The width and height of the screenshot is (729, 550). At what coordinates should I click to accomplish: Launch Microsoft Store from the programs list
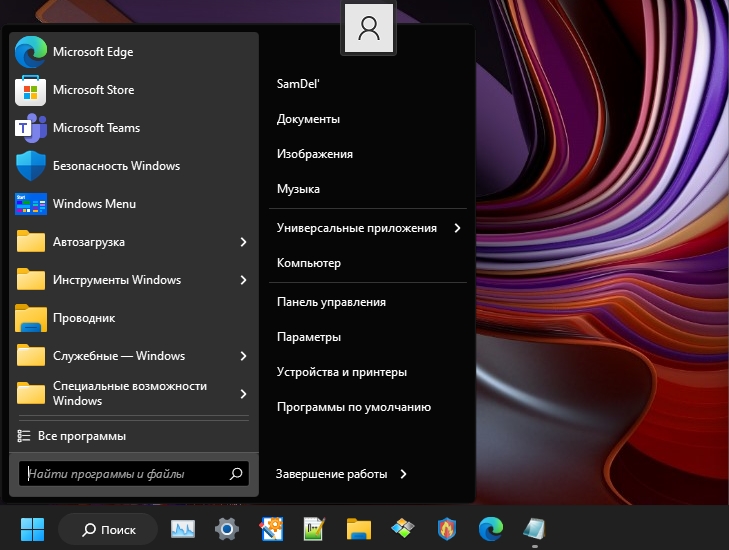tap(93, 90)
